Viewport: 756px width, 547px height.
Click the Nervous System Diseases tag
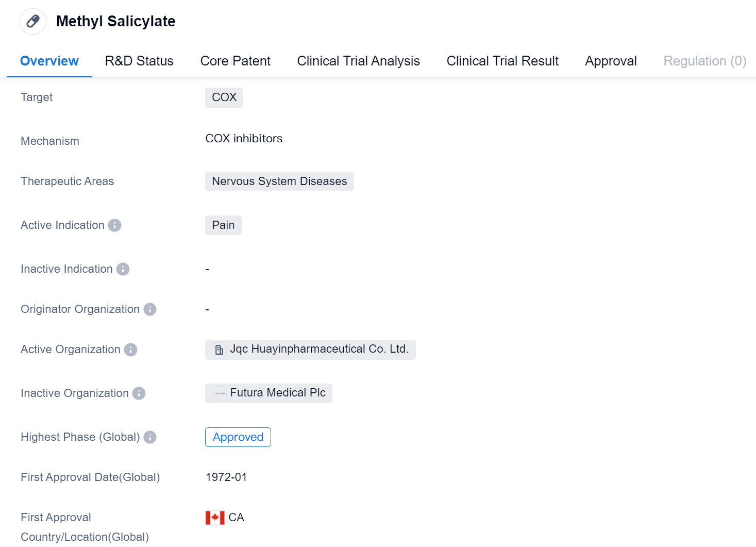point(279,181)
